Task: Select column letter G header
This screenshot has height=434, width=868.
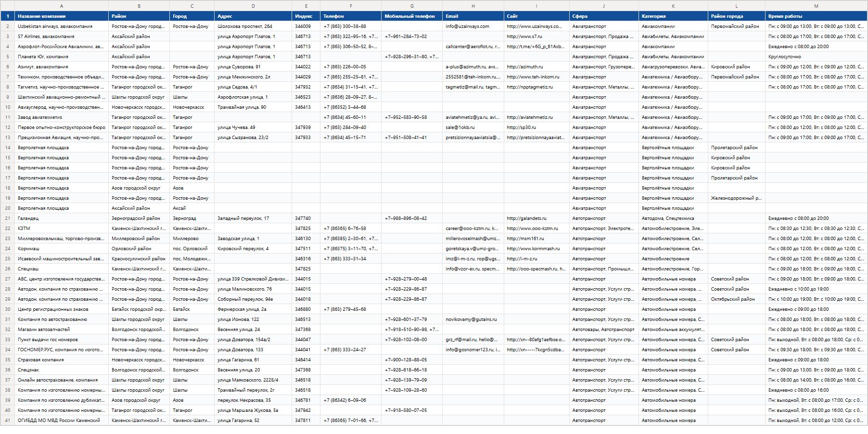Action: point(412,6)
